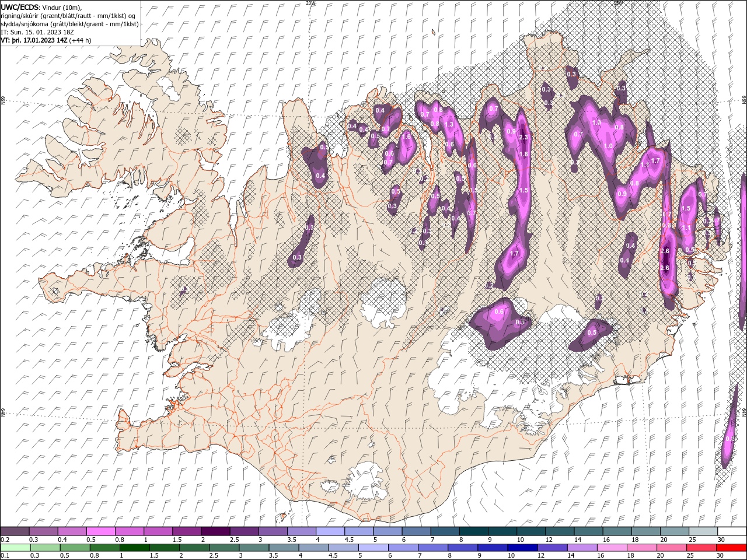The image size is (747, 560).
Task: Select the 0.1–0.3 pale green rain legend swatch
Action: [x=15, y=548]
